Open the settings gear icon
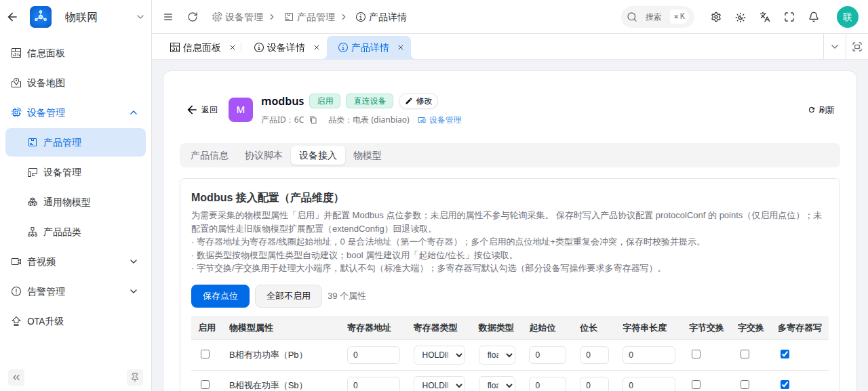868x391 pixels. point(716,17)
